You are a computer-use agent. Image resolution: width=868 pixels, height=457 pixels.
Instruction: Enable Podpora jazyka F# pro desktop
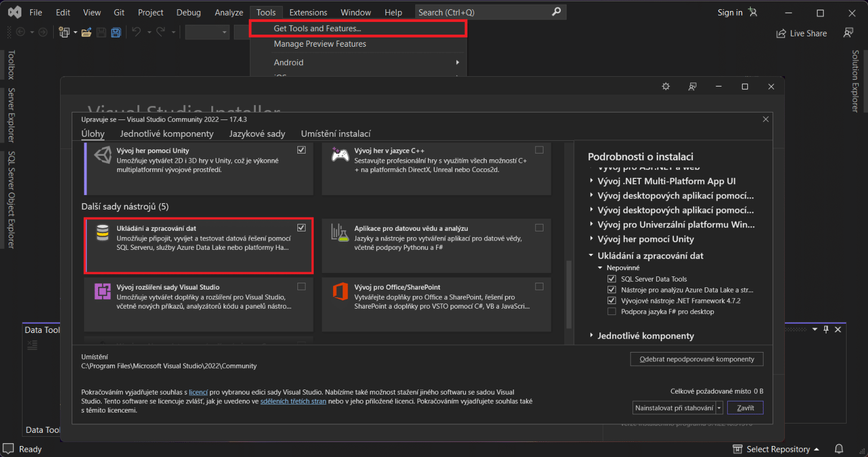(612, 312)
